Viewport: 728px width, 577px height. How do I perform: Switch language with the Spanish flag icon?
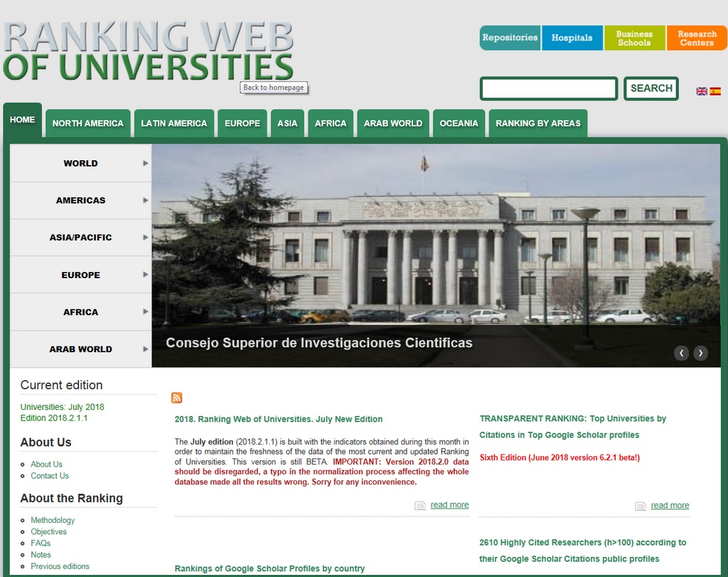point(715,91)
